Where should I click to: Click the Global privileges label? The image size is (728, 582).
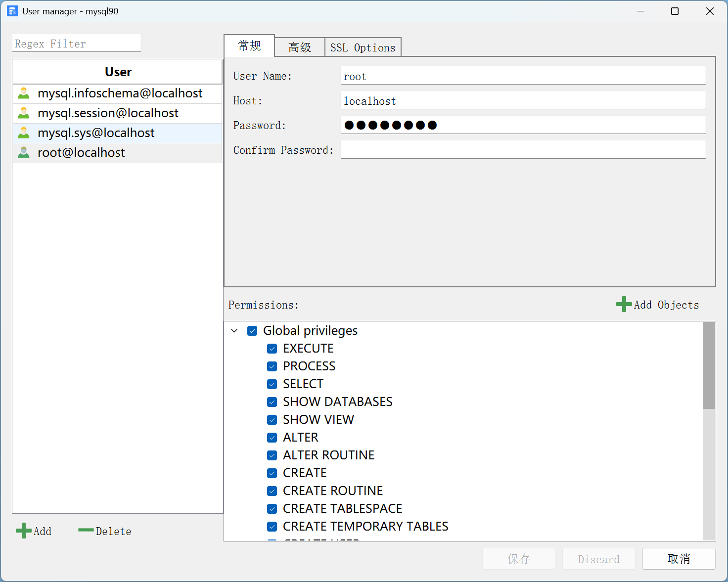(x=310, y=331)
